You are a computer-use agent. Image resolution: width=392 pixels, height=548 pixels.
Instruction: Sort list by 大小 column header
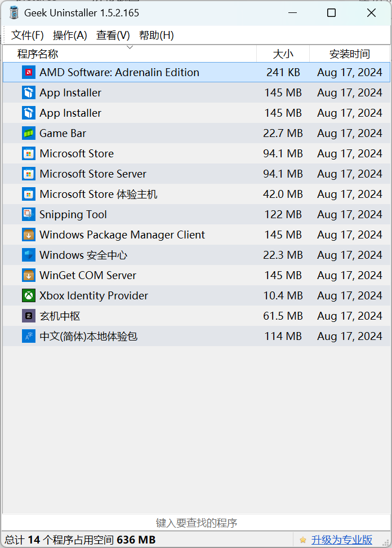pos(283,54)
